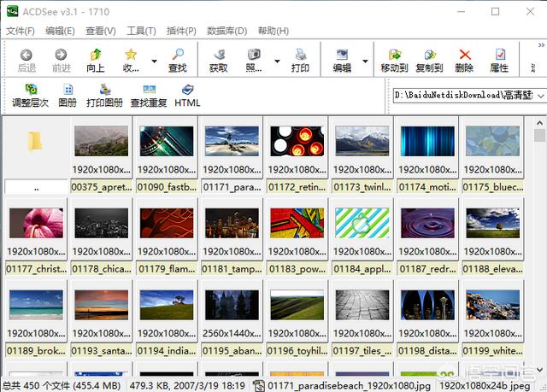547x392 pixels.
Task: Open the Find (查找) magnifier tool
Action: click(x=178, y=55)
